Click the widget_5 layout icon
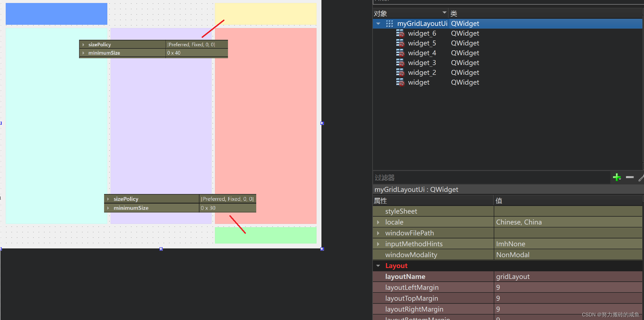Viewport: 644px width, 320px height. (x=400, y=43)
